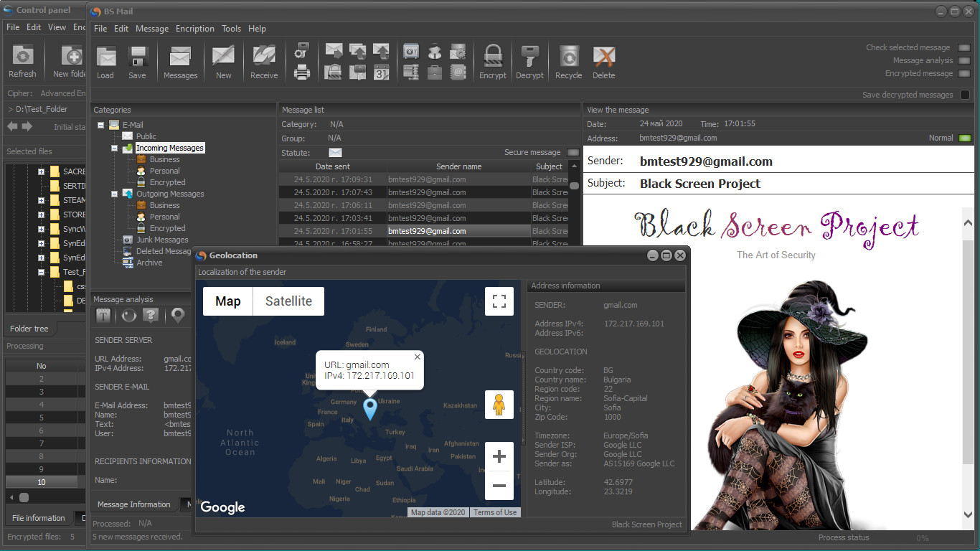Click the Recycle bin toolbar icon
This screenshot has height=551, width=980.
coord(568,57)
